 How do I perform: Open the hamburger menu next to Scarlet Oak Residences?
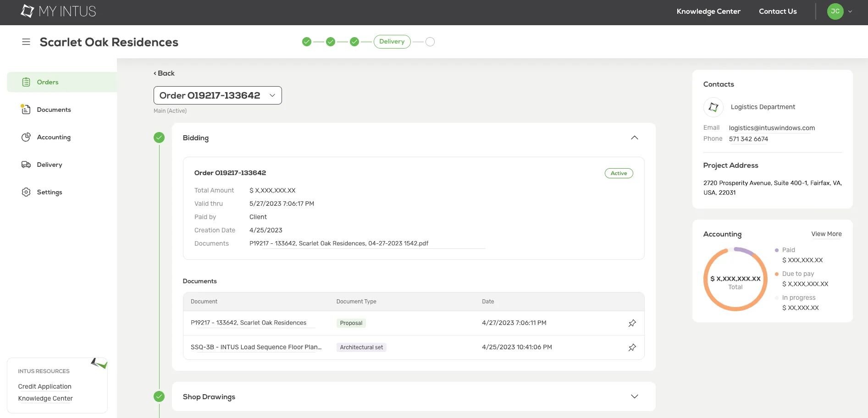pyautogui.click(x=26, y=41)
